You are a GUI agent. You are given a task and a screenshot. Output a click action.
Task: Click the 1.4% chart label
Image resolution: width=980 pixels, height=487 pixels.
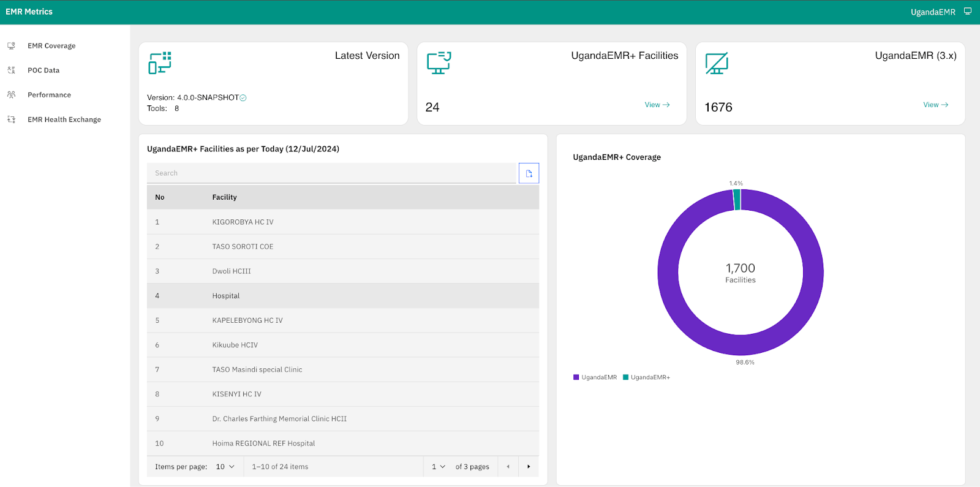(x=736, y=183)
